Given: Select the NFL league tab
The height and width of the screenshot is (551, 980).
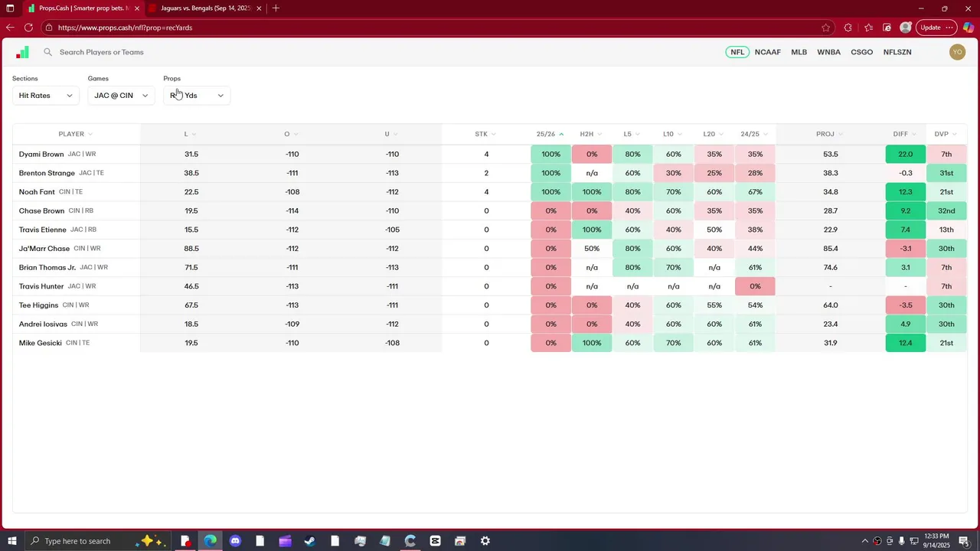Looking at the screenshot, I should point(737,52).
